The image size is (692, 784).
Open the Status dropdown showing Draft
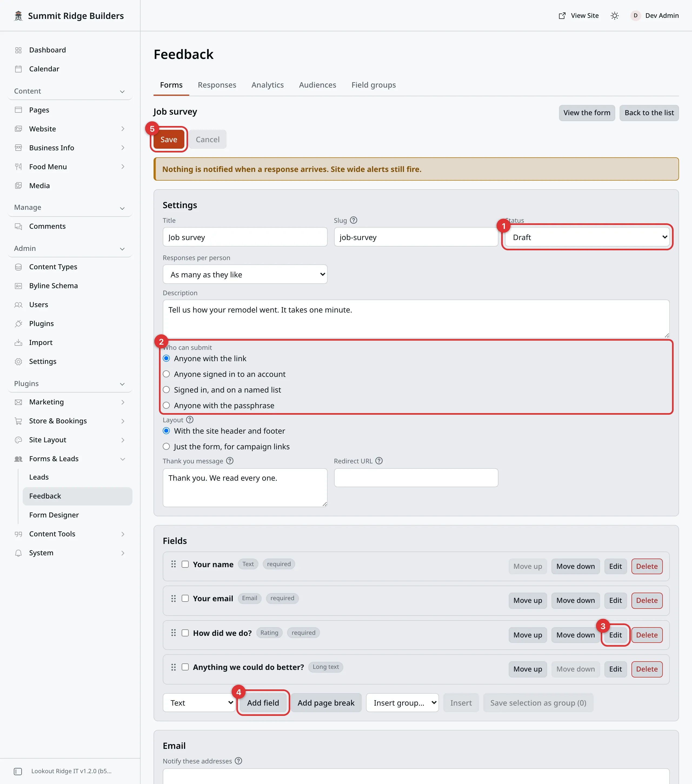tap(587, 237)
